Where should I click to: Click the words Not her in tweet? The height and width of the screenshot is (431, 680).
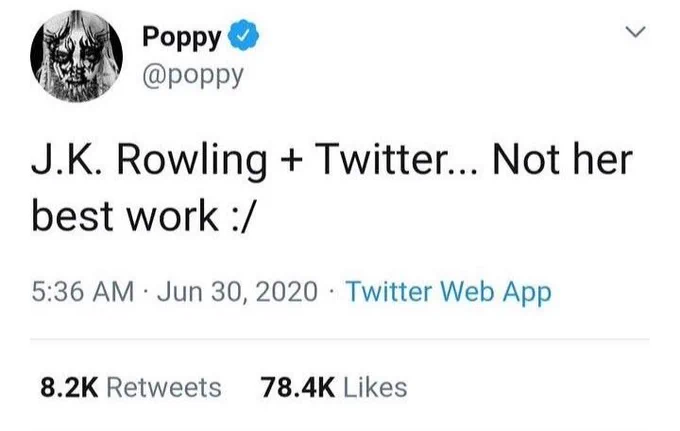(562, 159)
